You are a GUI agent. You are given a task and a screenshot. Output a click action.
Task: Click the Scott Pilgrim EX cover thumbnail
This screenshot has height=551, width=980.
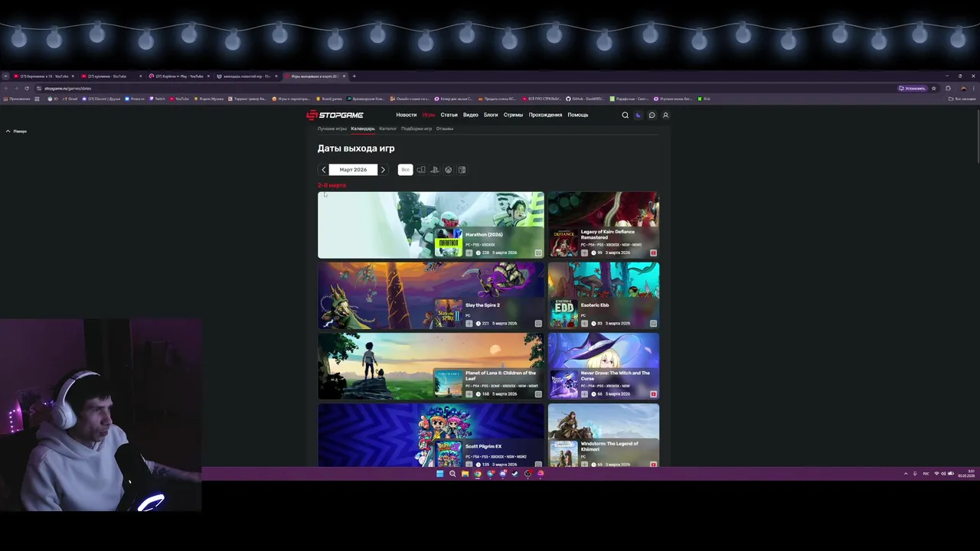coord(449,453)
